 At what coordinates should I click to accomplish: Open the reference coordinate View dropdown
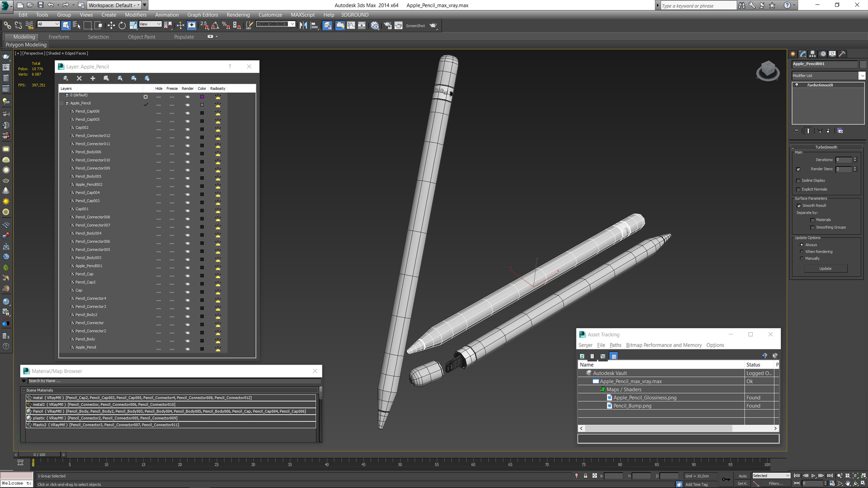(150, 24)
